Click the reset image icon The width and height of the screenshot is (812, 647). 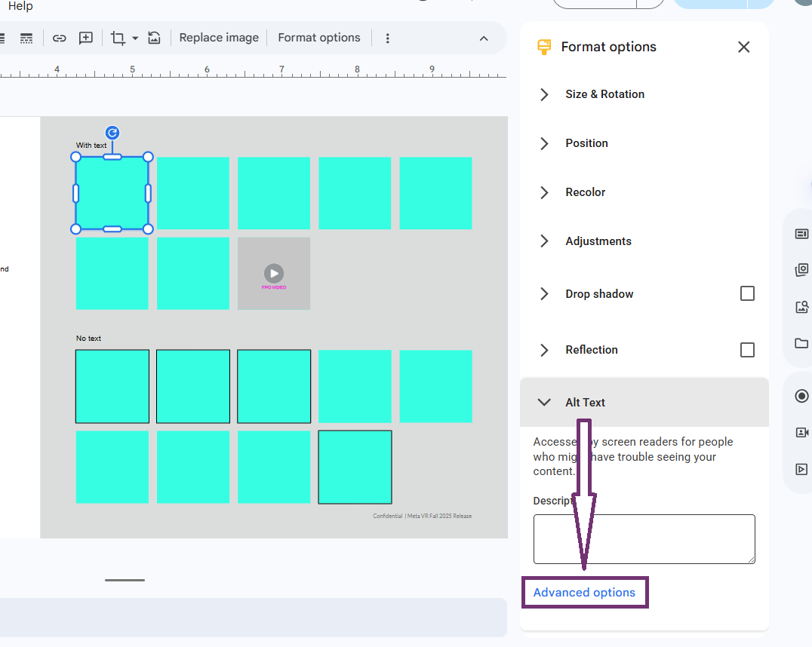click(x=154, y=38)
